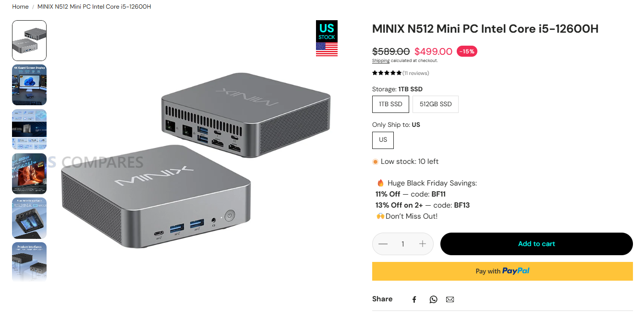View the 4K Quad Screen Display thumbnail
Screen dimensions: 644x322
pos(29,85)
